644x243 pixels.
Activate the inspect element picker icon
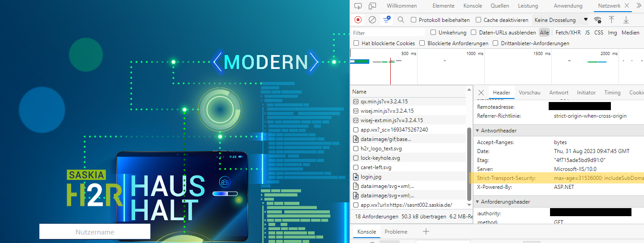(x=358, y=6)
